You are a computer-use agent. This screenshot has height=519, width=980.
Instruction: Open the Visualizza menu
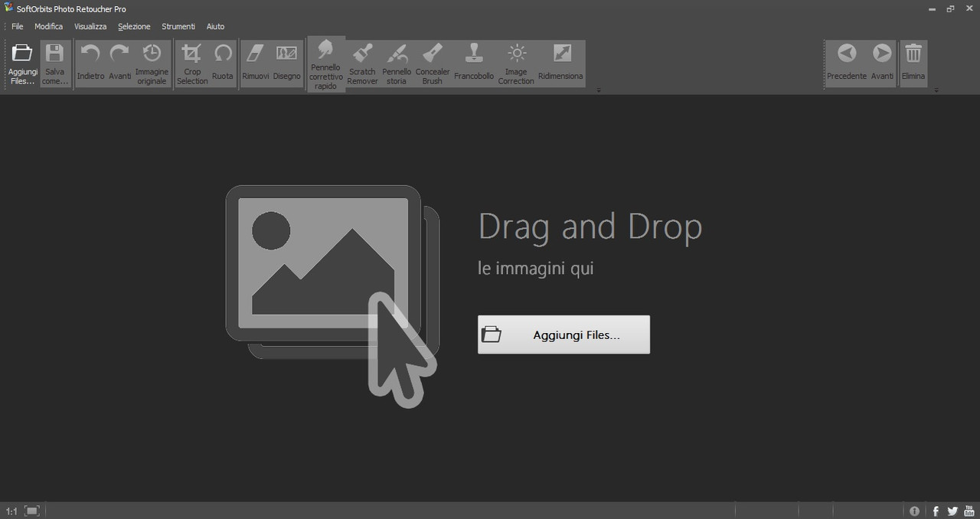(x=90, y=26)
